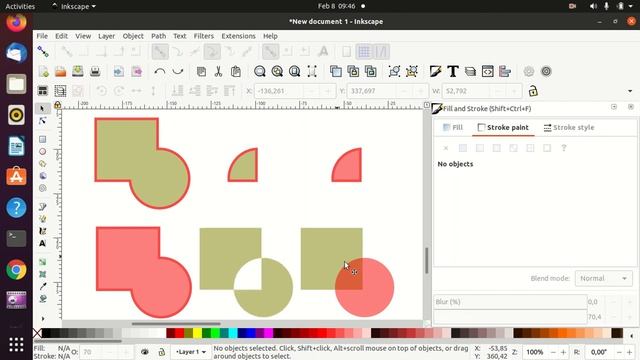Select the Star polygon tool
This screenshot has height=360, width=640.
coord(42,164)
